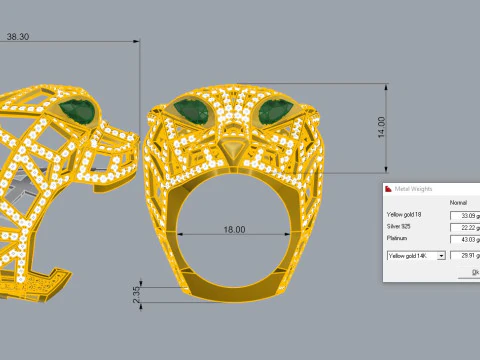Image resolution: width=480 pixels, height=360 pixels.
Task: Click the Metal Weights dialog icon
Action: [x=388, y=189]
